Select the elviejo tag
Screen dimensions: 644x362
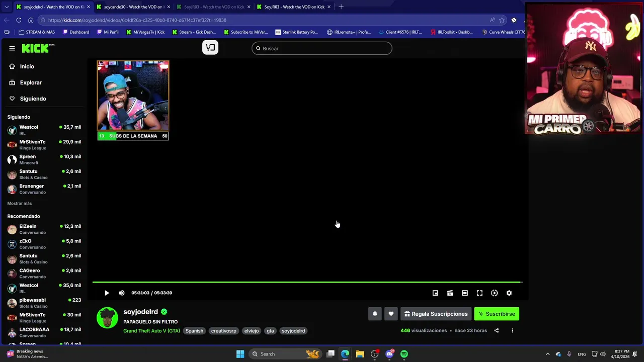pyautogui.click(x=251, y=331)
